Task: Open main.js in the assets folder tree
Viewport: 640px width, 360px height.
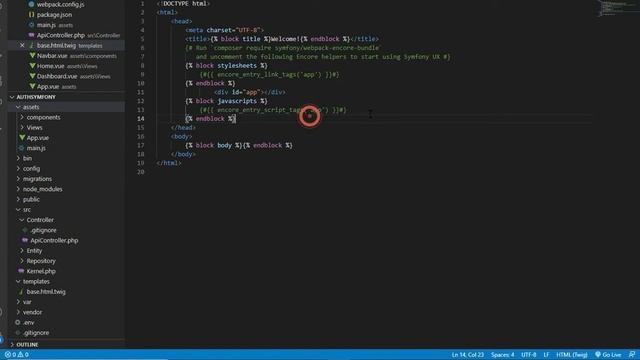Action: point(36,148)
